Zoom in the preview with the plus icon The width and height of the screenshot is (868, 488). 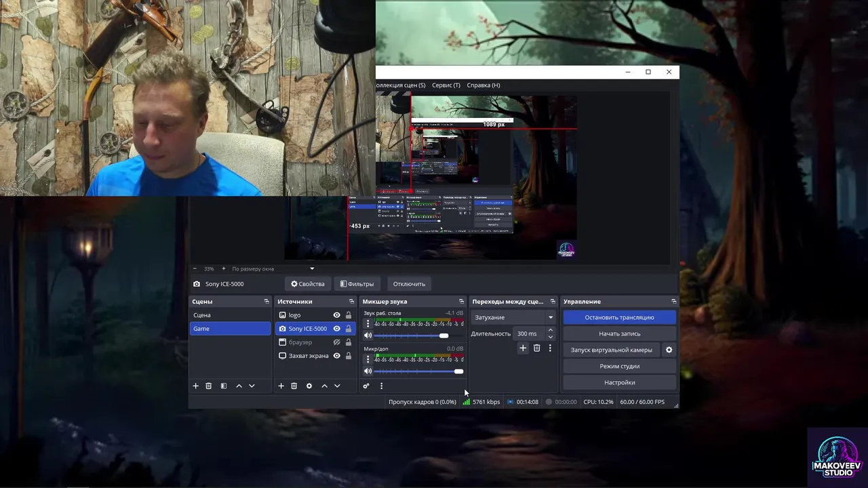click(224, 268)
